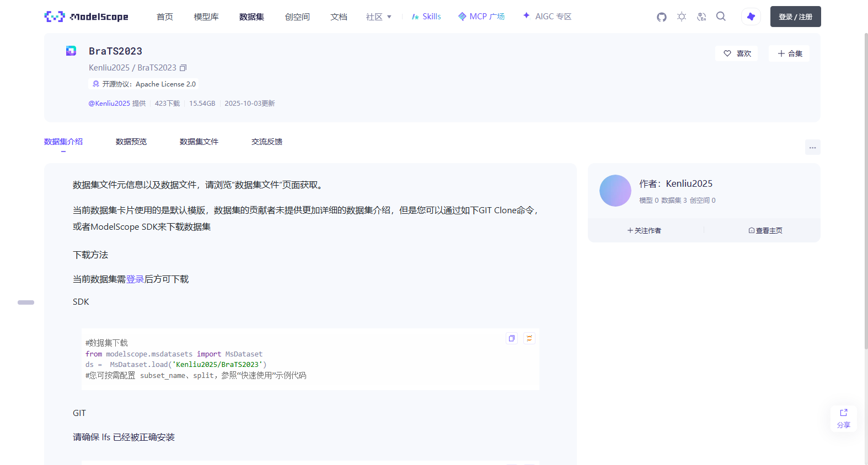Click the BraTS2023 dataset title

(116, 51)
